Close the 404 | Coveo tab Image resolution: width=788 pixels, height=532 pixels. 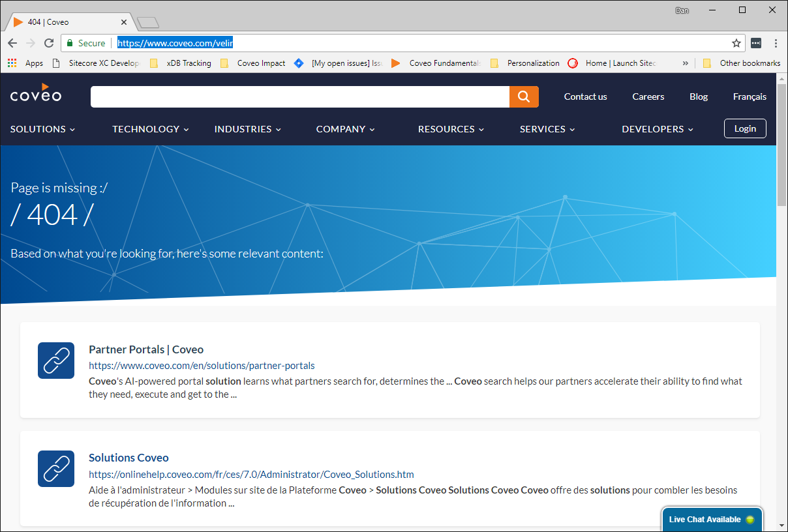tap(124, 22)
